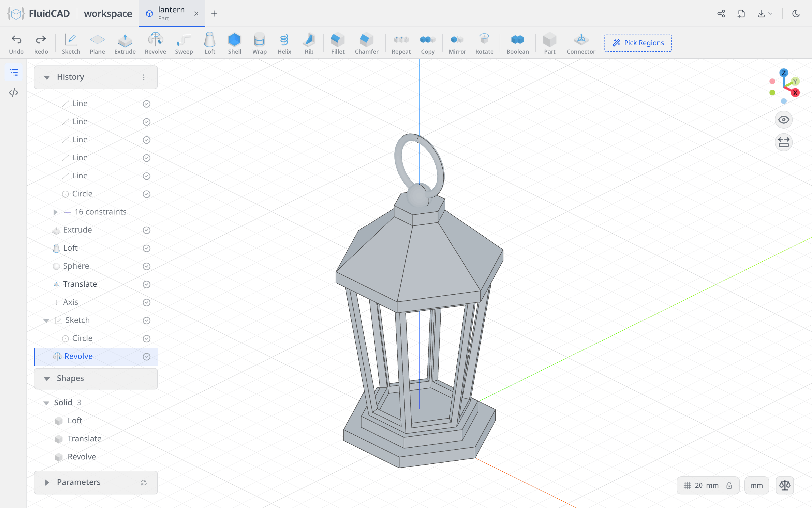The width and height of the screenshot is (812, 508).
Task: Redo the last action
Action: [x=41, y=43]
